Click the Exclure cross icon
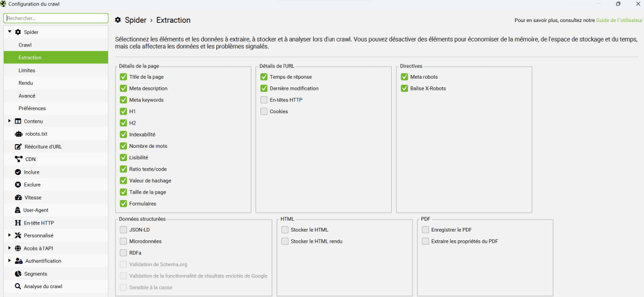 click(x=18, y=184)
